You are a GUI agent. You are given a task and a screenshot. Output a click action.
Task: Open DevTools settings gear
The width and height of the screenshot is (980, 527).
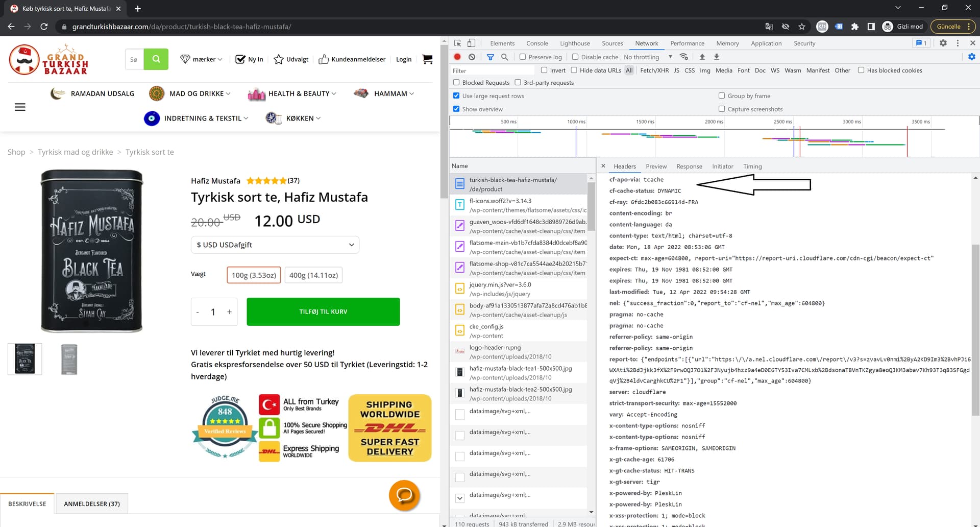pyautogui.click(x=942, y=43)
